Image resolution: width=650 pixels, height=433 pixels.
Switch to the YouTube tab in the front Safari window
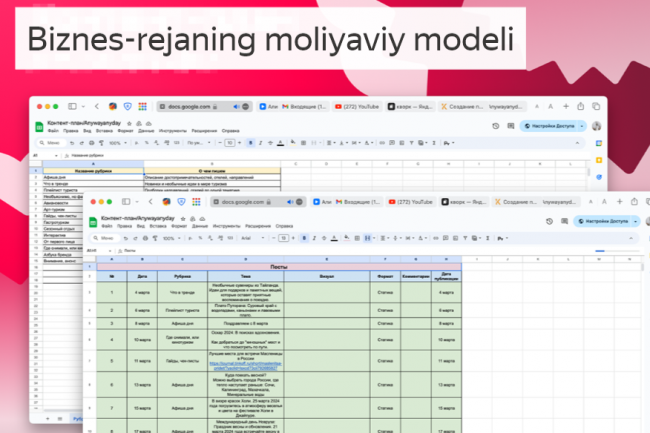click(x=410, y=202)
